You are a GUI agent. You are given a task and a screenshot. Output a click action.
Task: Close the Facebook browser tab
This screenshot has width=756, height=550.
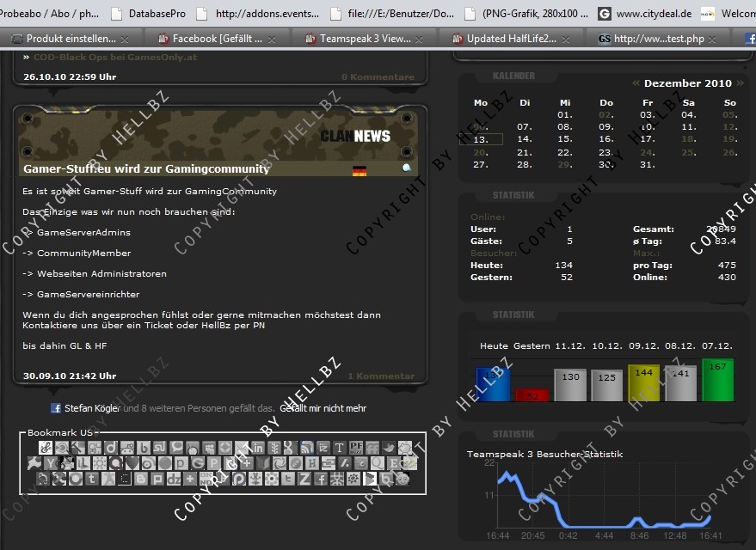pyautogui.click(x=274, y=40)
